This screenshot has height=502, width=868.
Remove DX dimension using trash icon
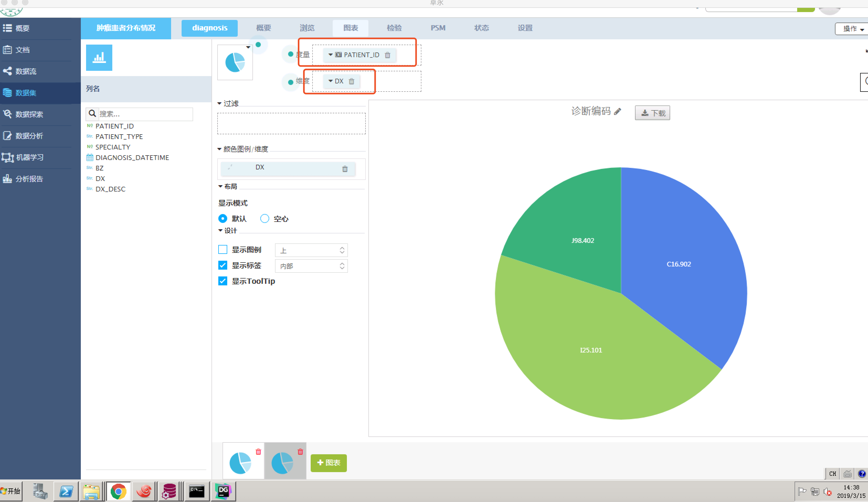(x=351, y=81)
